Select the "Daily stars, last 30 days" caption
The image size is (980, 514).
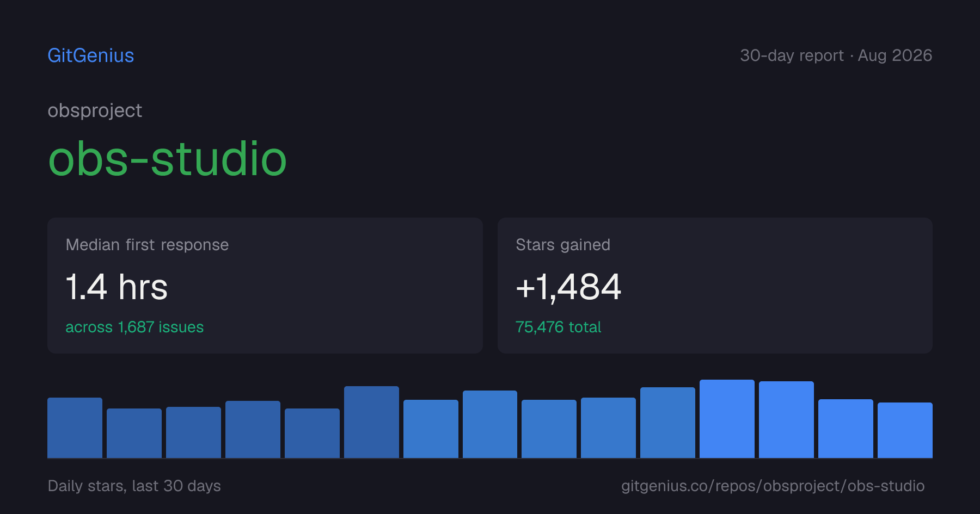coord(134,486)
